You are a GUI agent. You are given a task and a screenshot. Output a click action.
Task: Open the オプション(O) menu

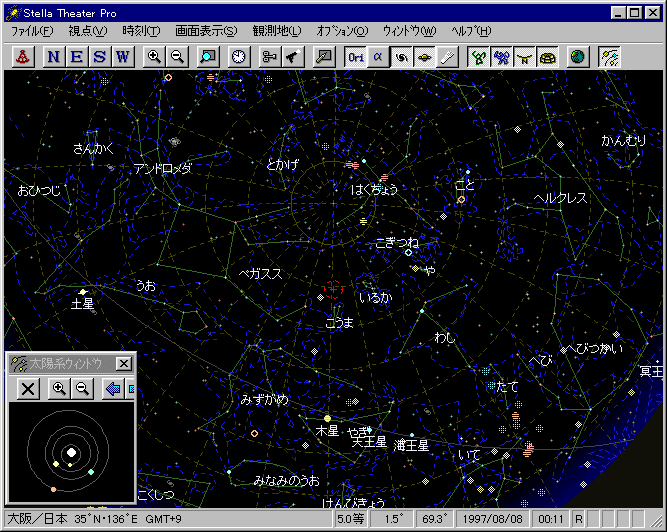coord(342,31)
